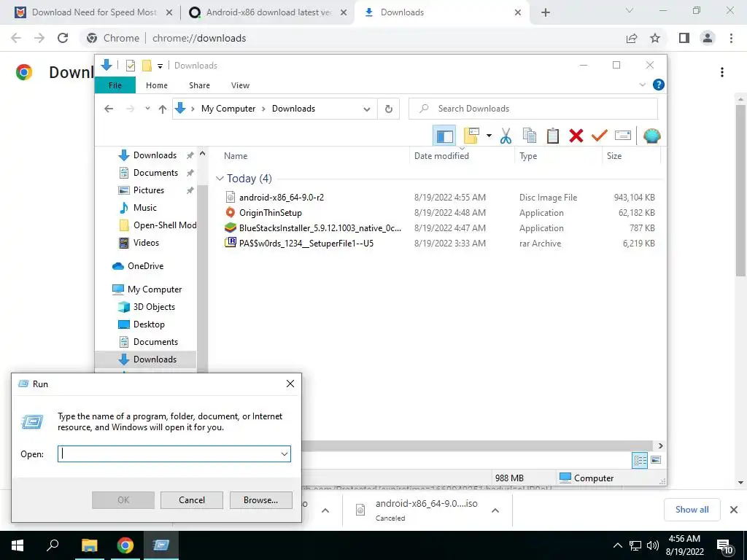
Task: Open Windows Start menu
Action: pyautogui.click(x=18, y=545)
